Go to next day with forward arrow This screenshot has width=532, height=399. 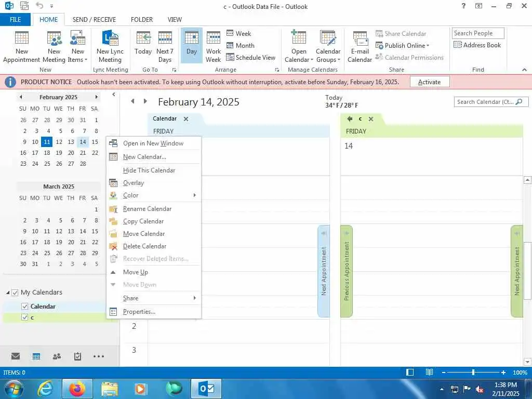(145, 101)
